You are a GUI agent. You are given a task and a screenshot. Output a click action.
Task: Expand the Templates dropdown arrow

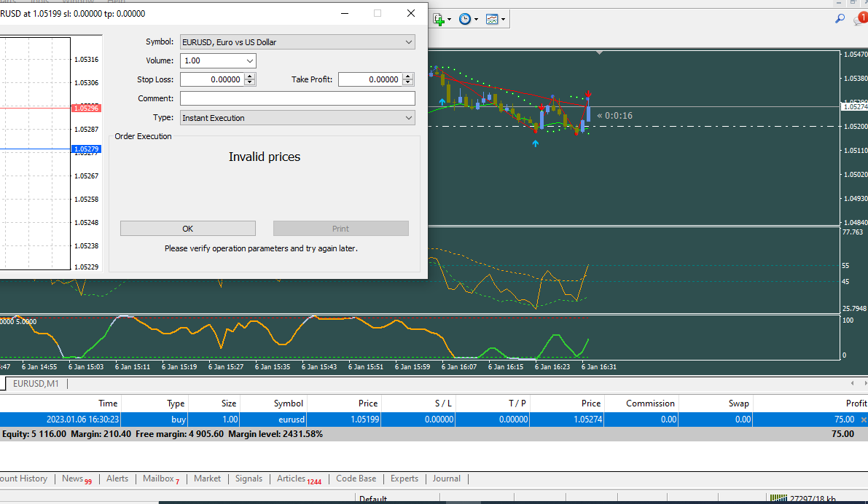pyautogui.click(x=503, y=20)
